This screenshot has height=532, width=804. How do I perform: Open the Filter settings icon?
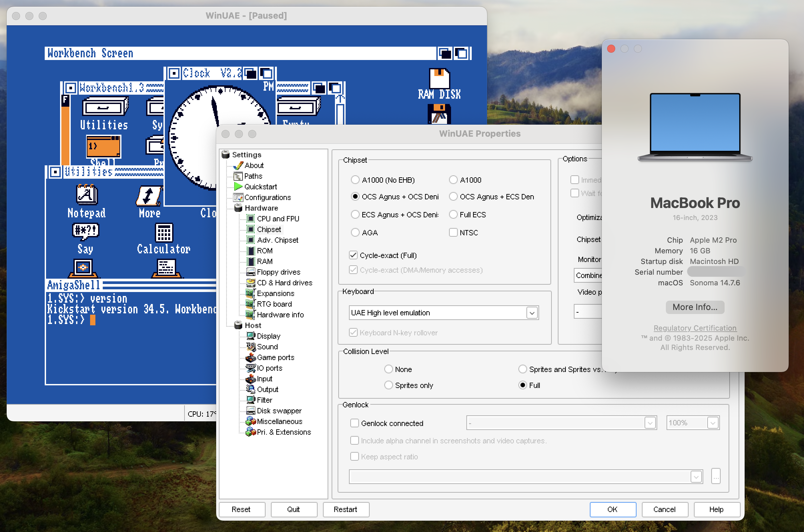tap(251, 400)
